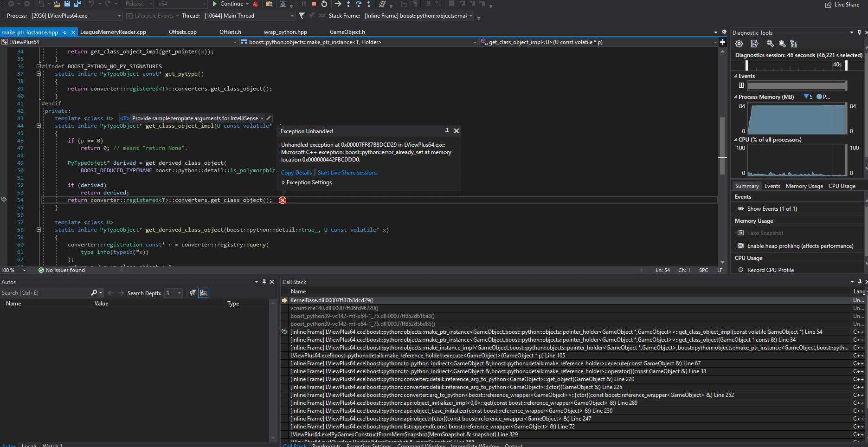This screenshot has width=868, height=447.
Task: Click the reset zoom chart icon
Action: [794, 44]
